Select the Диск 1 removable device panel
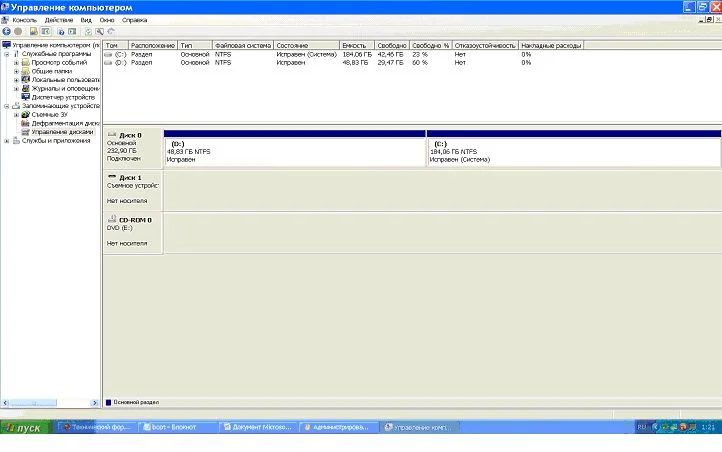Screen dimensions: 722x452 [x=133, y=190]
